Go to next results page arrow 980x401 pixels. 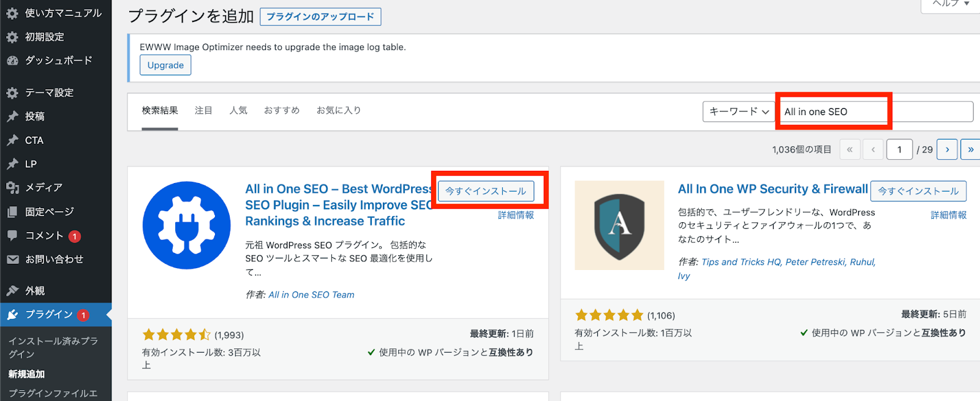click(x=947, y=149)
